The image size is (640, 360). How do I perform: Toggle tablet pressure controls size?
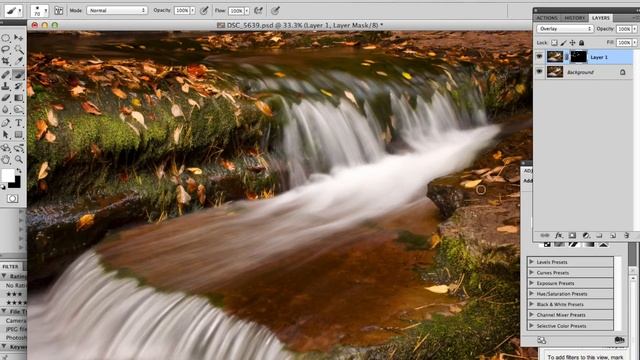click(276, 11)
